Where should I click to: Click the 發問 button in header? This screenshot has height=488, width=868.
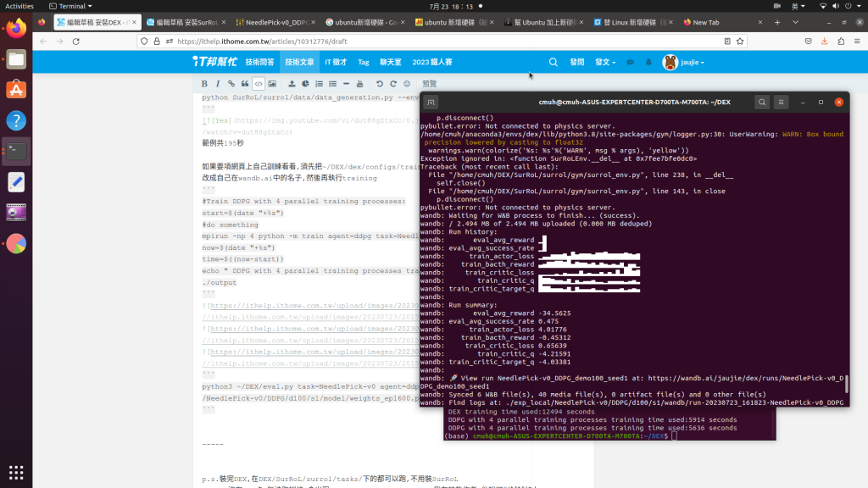point(576,62)
